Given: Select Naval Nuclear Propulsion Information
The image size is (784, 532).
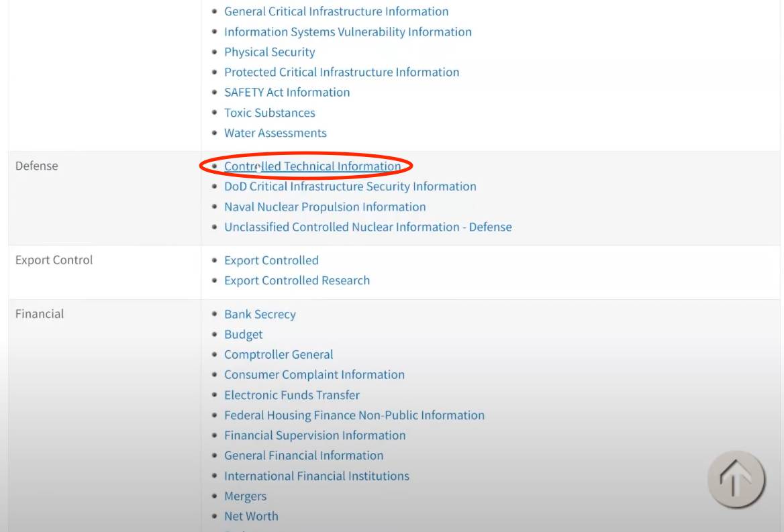Looking at the screenshot, I should coord(325,207).
